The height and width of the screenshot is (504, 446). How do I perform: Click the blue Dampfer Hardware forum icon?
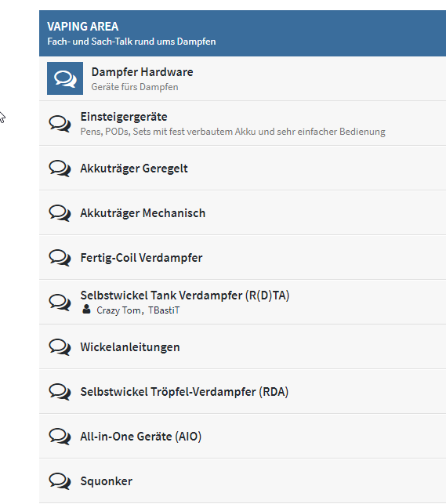pyautogui.click(x=65, y=78)
